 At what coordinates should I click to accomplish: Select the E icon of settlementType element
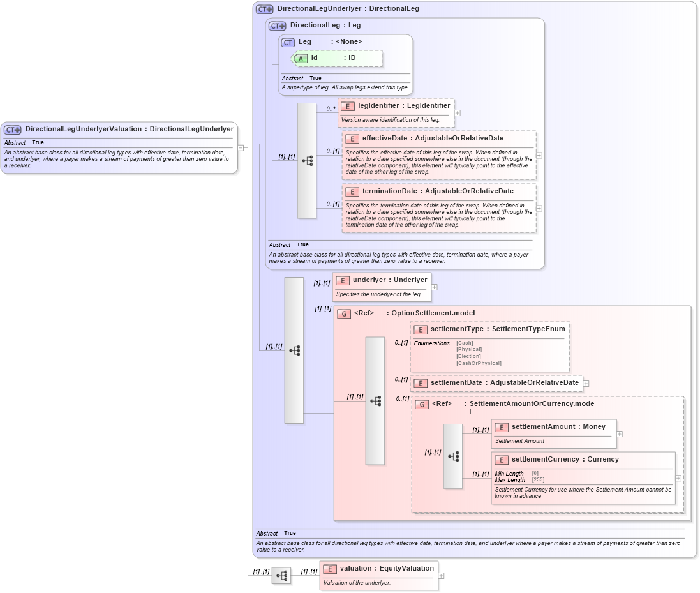pyautogui.click(x=421, y=329)
